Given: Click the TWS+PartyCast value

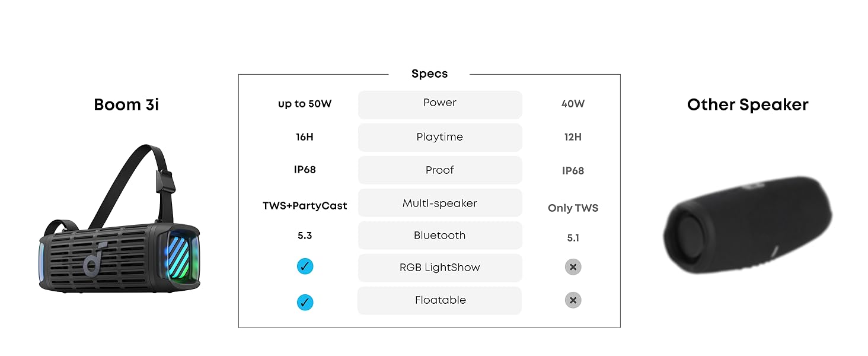Looking at the screenshot, I should point(305,206).
